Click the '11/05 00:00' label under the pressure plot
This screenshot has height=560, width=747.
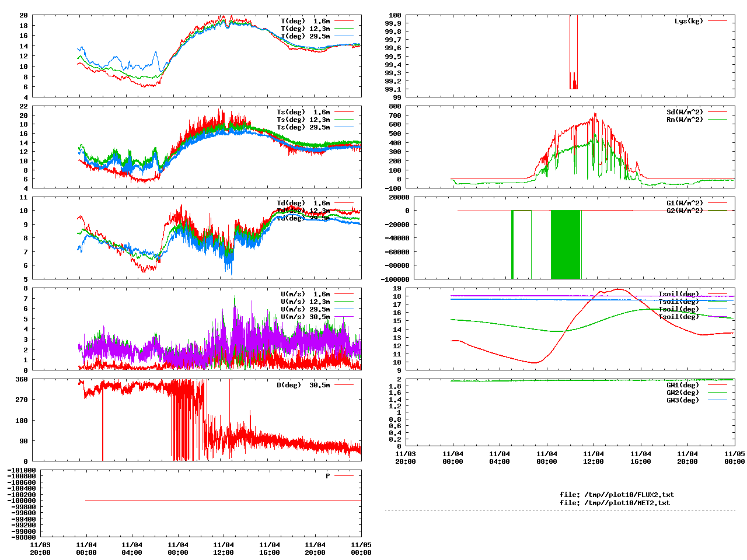point(361,548)
